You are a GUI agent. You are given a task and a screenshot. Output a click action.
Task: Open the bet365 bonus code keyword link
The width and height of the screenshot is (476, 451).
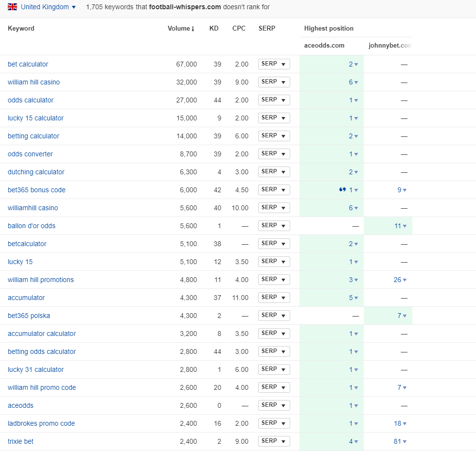coord(37,190)
